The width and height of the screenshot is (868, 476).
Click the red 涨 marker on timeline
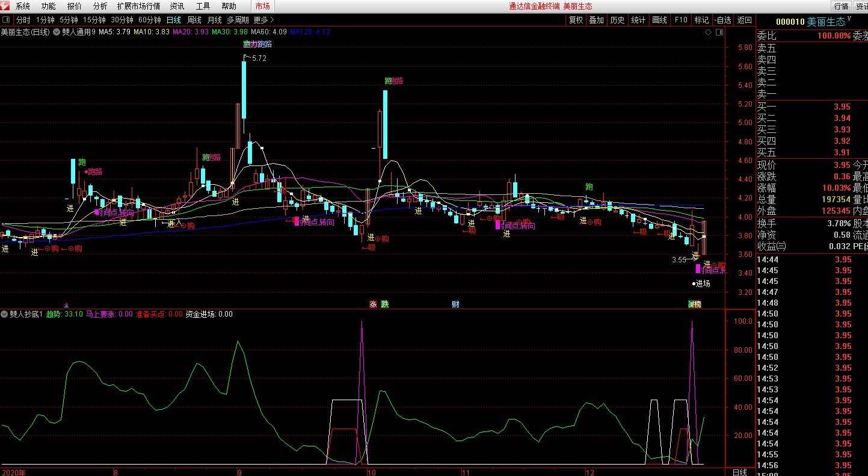pos(373,304)
